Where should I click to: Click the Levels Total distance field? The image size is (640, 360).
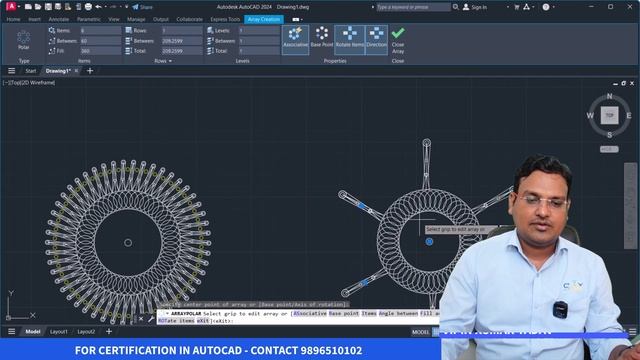coord(259,51)
